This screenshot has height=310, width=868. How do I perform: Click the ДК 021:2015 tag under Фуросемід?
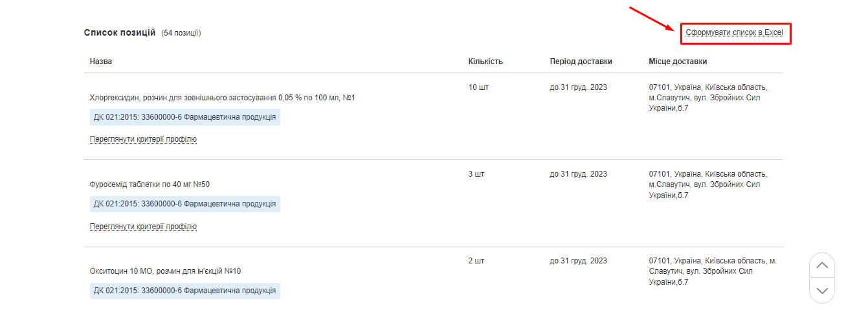[185, 204]
